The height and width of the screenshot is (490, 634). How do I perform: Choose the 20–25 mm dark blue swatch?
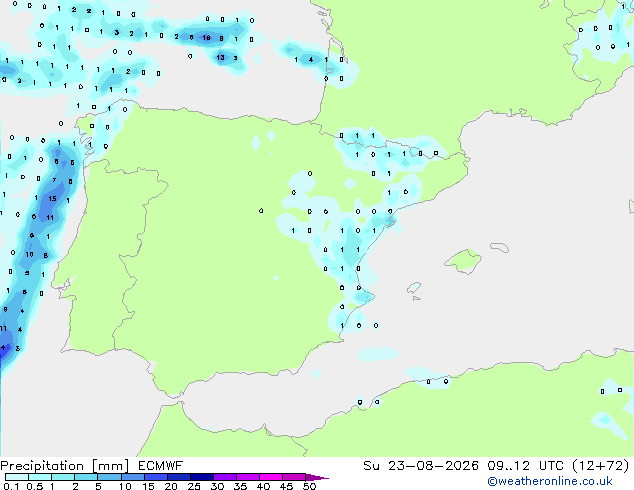(x=178, y=477)
